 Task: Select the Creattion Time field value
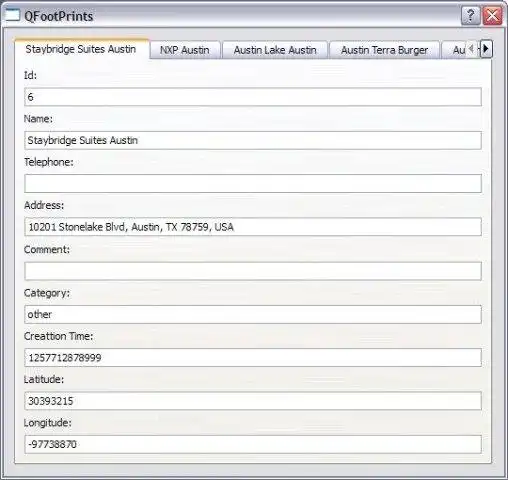click(253, 358)
